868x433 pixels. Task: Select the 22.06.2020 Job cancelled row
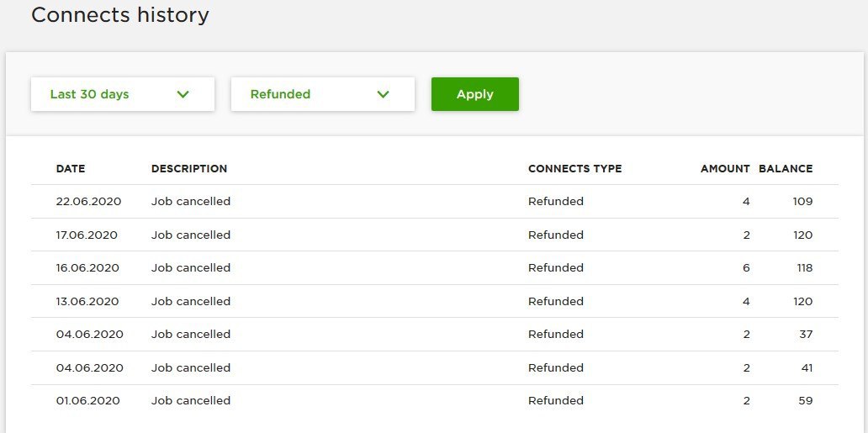pyautogui.click(x=435, y=202)
